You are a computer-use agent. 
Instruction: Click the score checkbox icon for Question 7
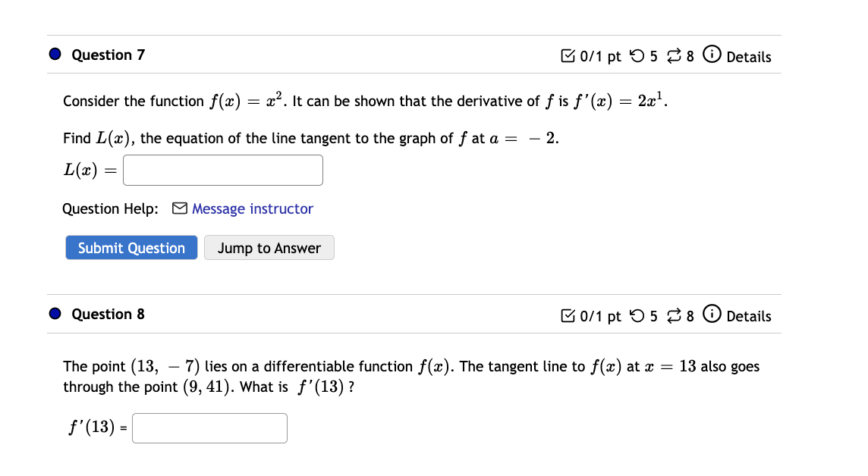(x=568, y=55)
